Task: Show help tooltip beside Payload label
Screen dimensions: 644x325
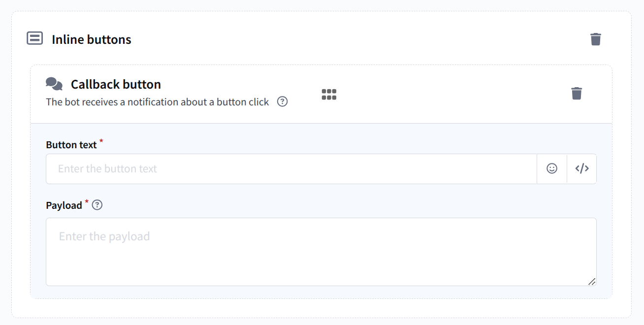Action: [x=97, y=205]
